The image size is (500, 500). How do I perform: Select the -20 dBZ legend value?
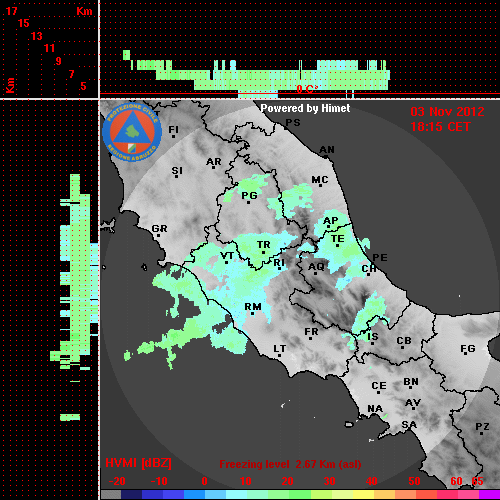click(117, 481)
